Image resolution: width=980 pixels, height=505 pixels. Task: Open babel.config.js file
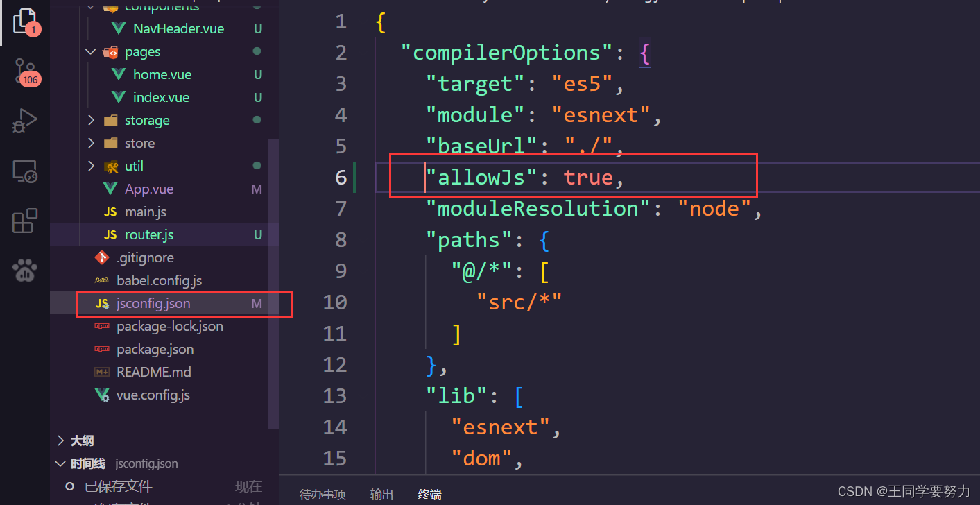(x=160, y=281)
